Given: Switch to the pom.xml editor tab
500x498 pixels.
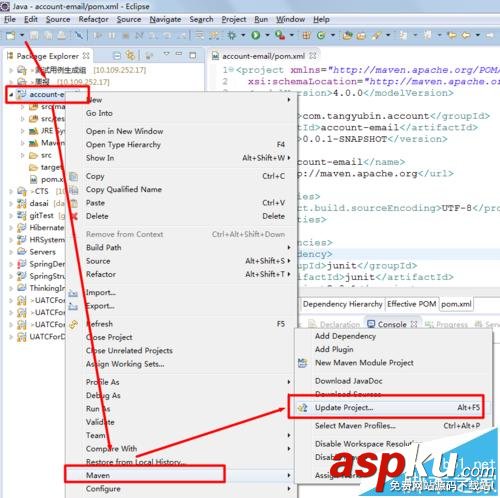Looking at the screenshot, I should [456, 304].
